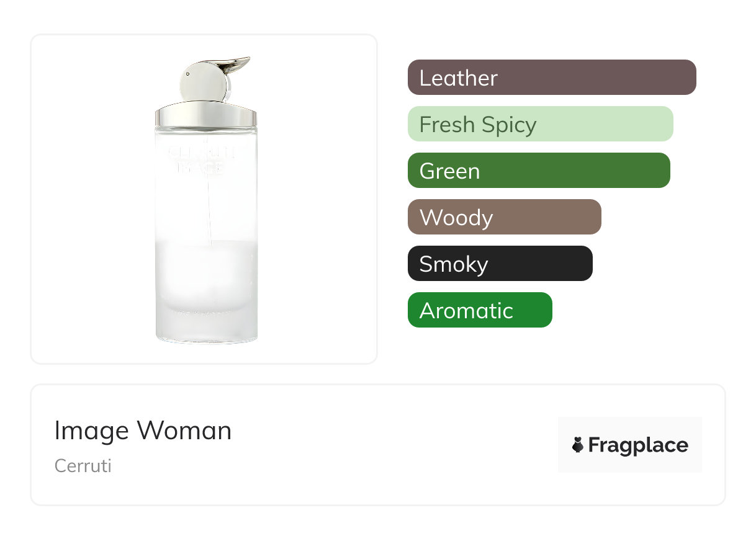Click the "Fresh Spicy" text label
Image resolution: width=756 pixels, height=536 pixels.
477,125
